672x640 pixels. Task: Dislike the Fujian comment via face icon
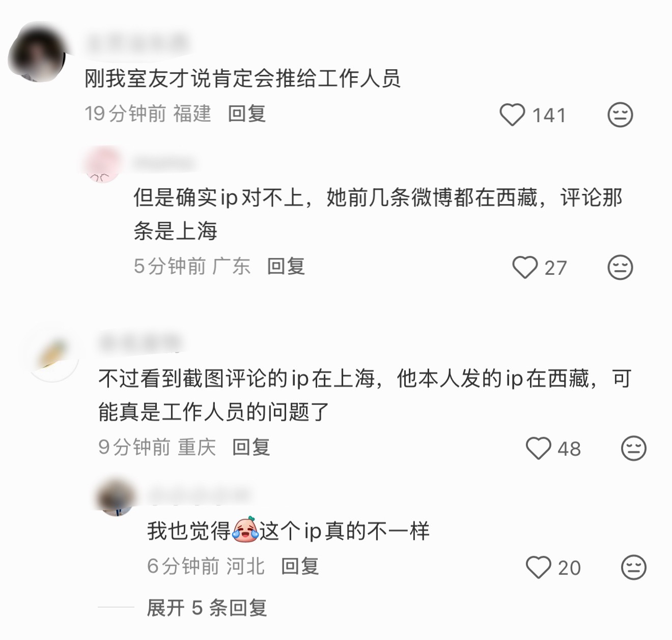[x=620, y=115]
